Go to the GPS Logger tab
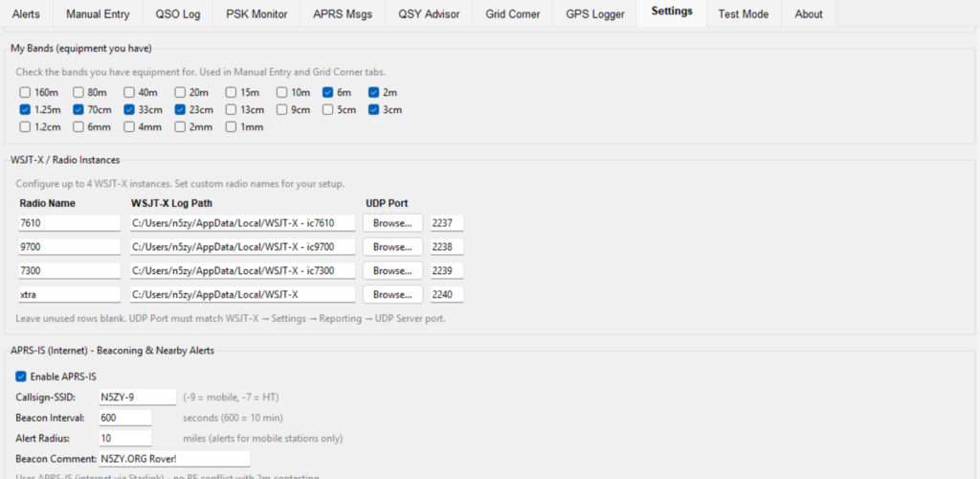980x479 pixels. pos(594,14)
